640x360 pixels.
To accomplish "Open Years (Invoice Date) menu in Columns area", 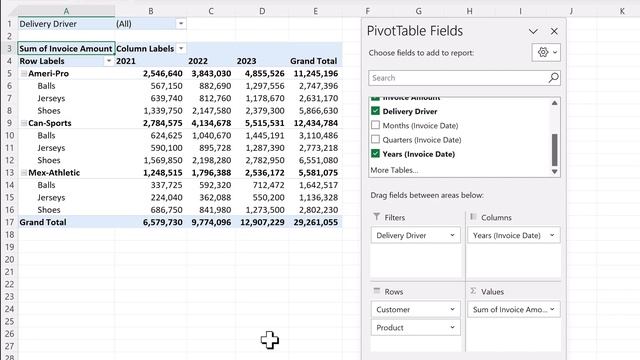I will click(552, 235).
